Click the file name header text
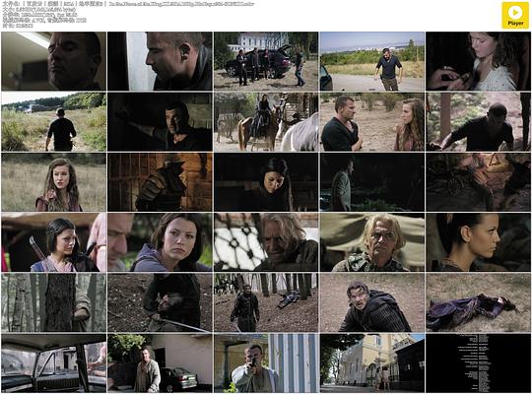 (x=128, y=4)
